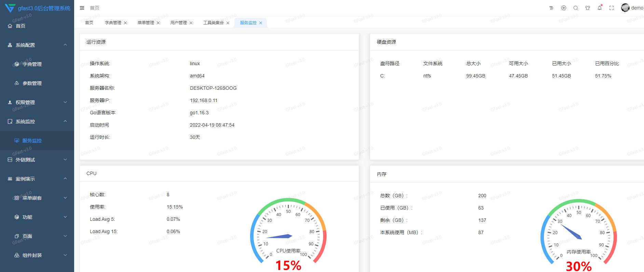Open font size settings icon in header

click(x=551, y=8)
